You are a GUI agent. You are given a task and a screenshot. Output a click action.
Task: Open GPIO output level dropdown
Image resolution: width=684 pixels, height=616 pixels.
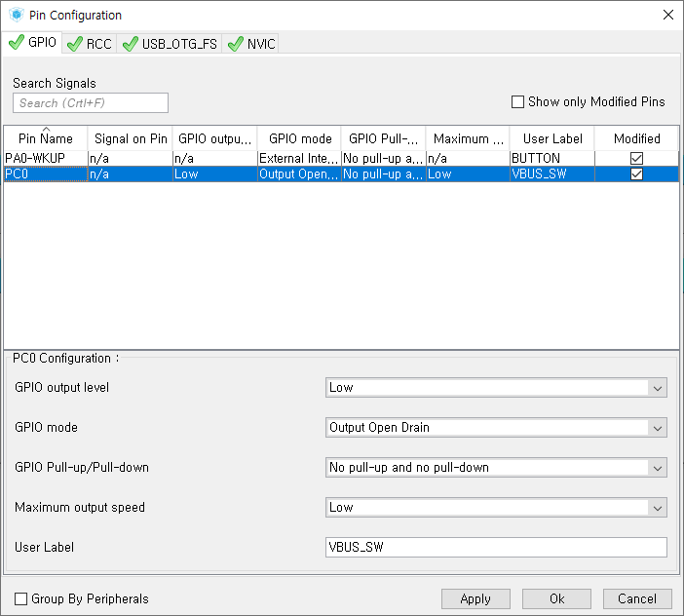pos(496,387)
